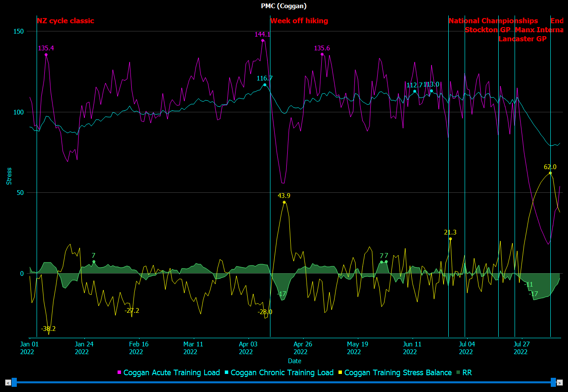This screenshot has height=392, width=568.
Task: Click the NZ cycle classic event annotation
Action: 65,20
